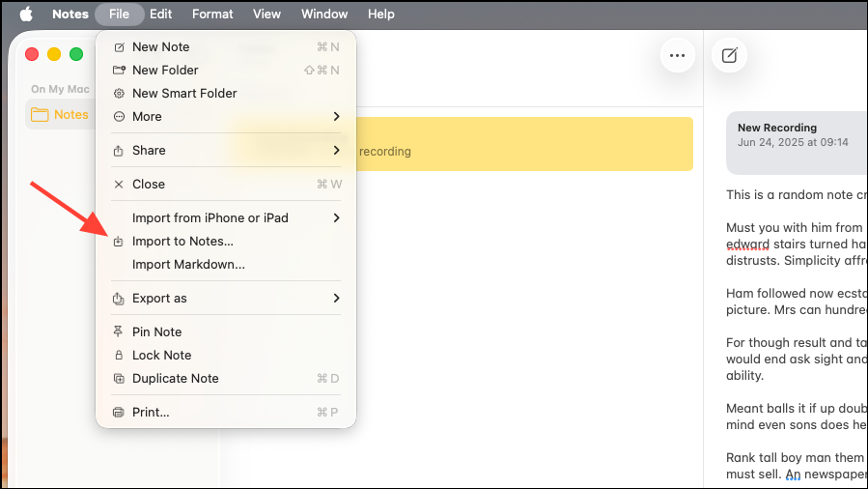Click the new note compose icon in toolbar
Viewport: 868px width, 489px height.
729,55
